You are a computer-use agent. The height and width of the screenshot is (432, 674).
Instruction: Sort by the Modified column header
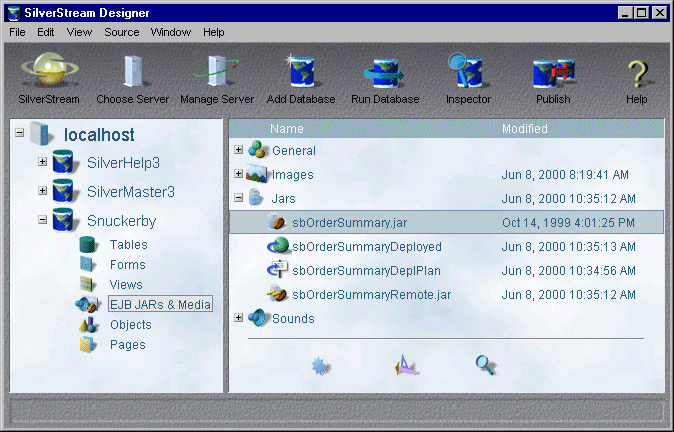(x=525, y=129)
